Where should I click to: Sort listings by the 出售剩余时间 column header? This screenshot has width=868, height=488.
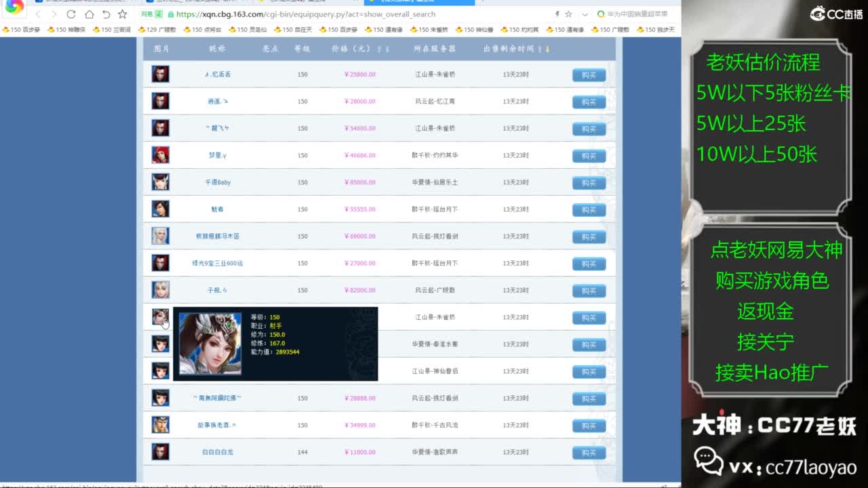tap(517, 49)
